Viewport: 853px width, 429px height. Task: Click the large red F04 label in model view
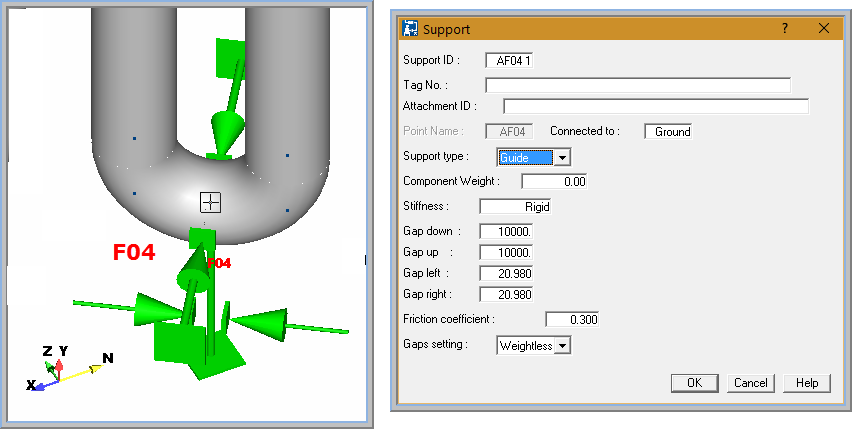point(134,252)
